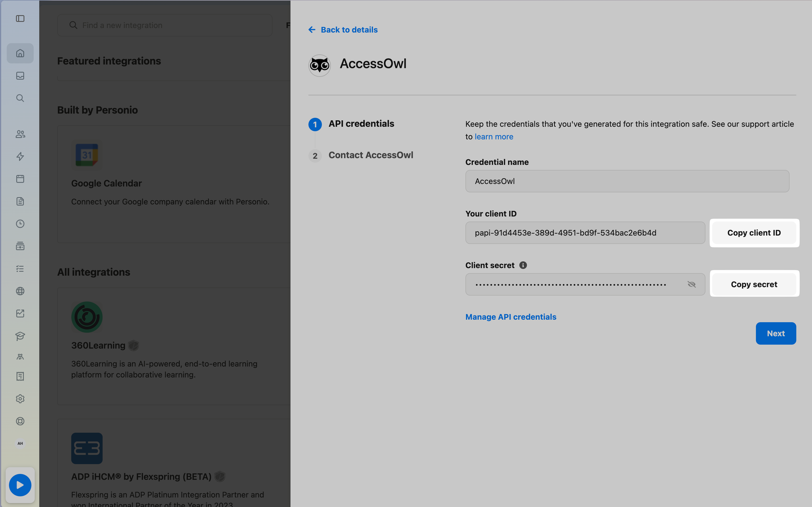Viewport: 812px width, 507px height.
Task: Open the chart reports sidebar icon
Action: (20, 314)
